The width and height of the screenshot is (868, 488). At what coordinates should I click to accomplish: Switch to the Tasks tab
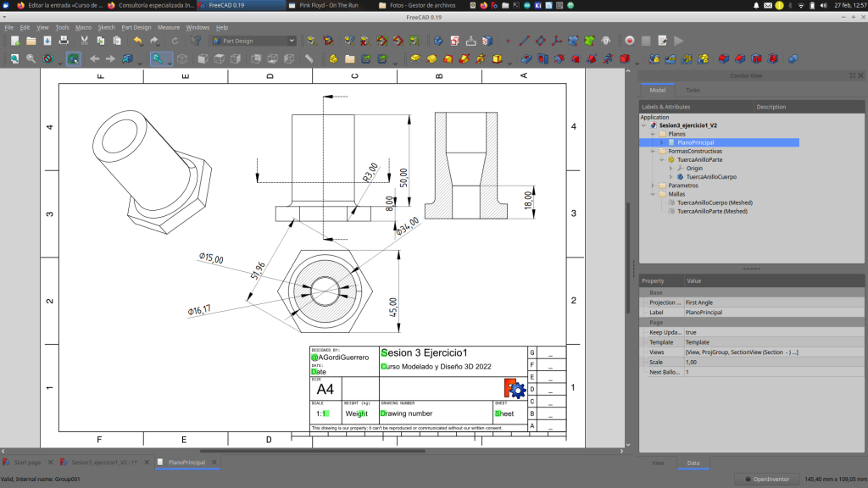point(693,90)
